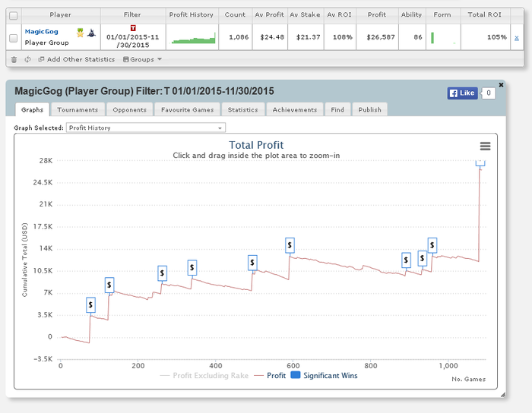Sort by Av ROI column header
Image resolution: width=532 pixels, height=413 pixels.
click(339, 15)
